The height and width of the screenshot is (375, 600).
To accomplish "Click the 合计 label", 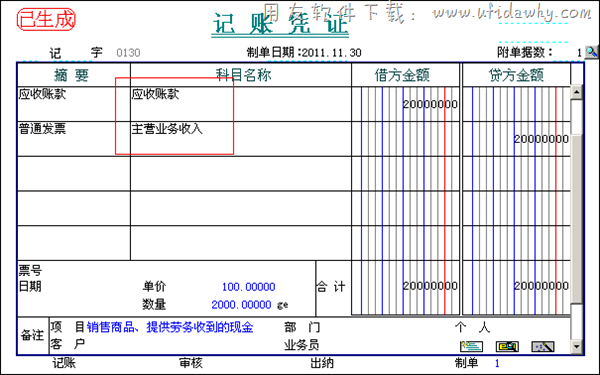I will coord(331,286).
